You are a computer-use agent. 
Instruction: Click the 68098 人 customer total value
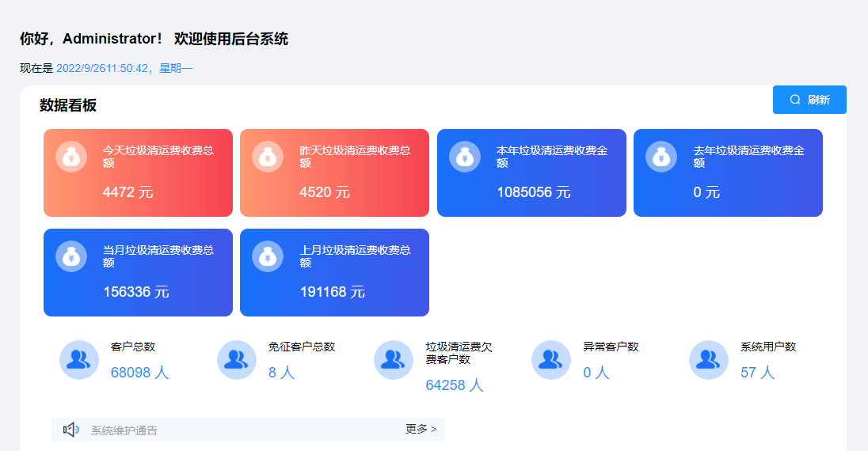[139, 373]
